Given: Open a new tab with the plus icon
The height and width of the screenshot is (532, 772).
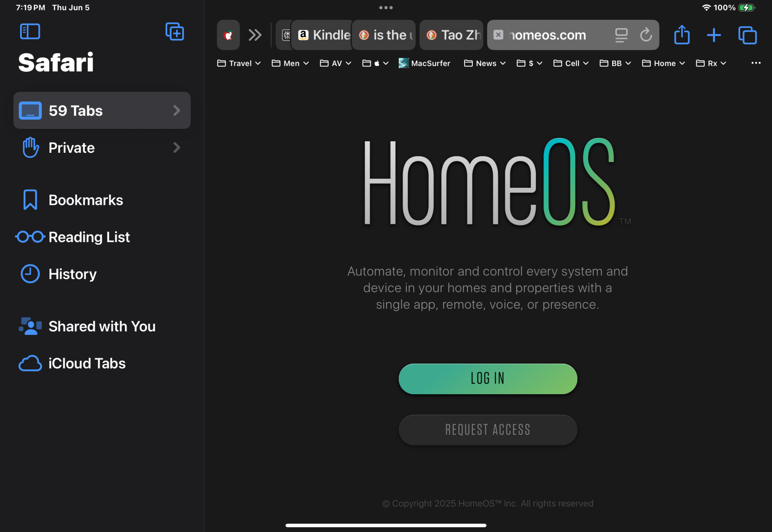Looking at the screenshot, I should tap(714, 35).
